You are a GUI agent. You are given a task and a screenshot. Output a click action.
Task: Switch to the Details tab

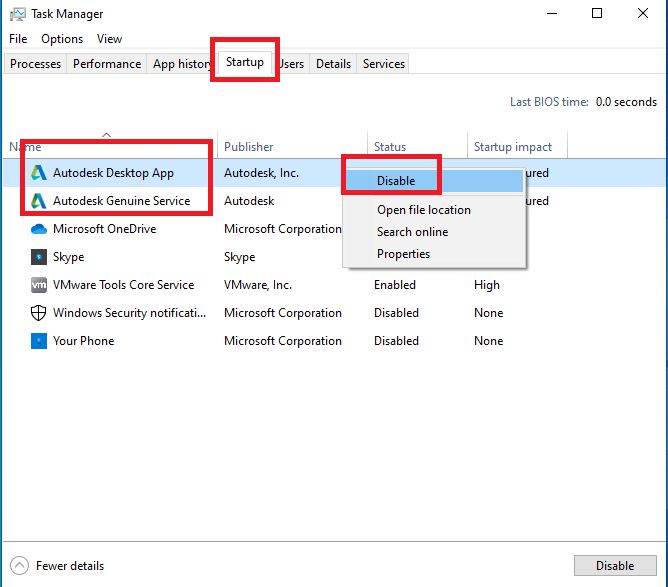coord(334,63)
